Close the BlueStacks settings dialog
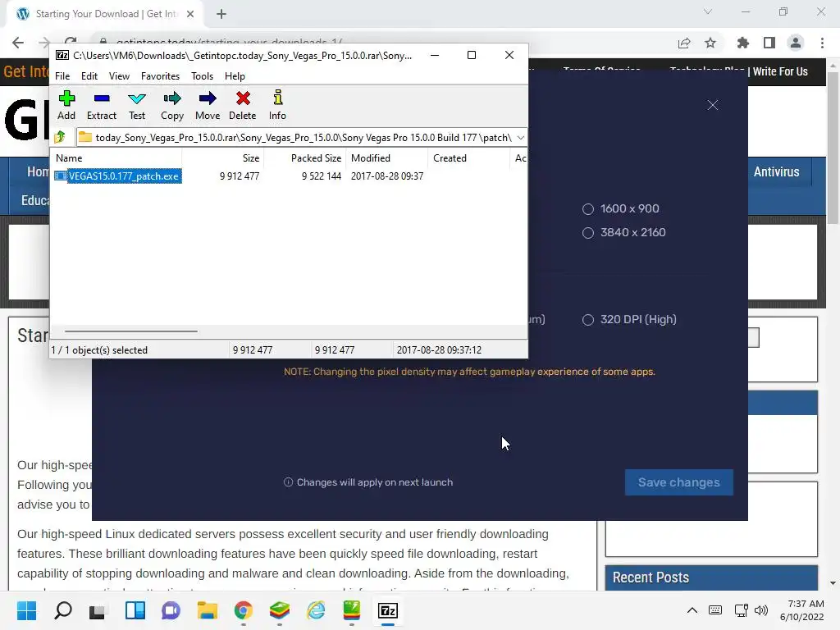Image resolution: width=840 pixels, height=630 pixels. tap(713, 105)
